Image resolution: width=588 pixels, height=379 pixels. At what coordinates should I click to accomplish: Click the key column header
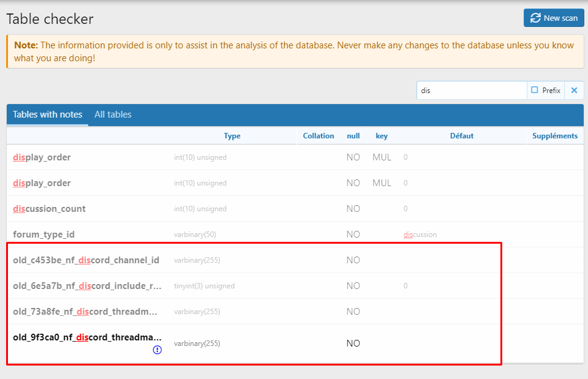382,136
